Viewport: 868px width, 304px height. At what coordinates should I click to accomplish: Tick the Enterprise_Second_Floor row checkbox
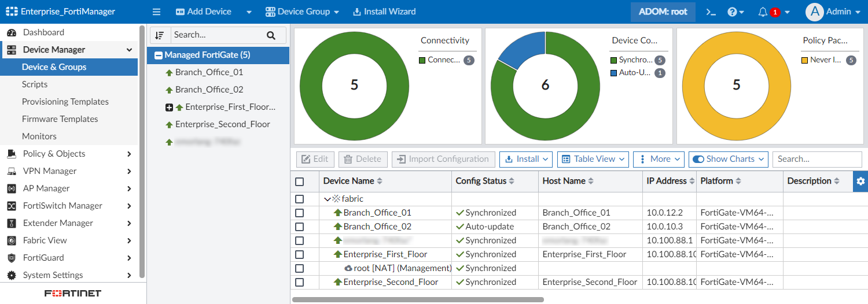[x=299, y=282]
